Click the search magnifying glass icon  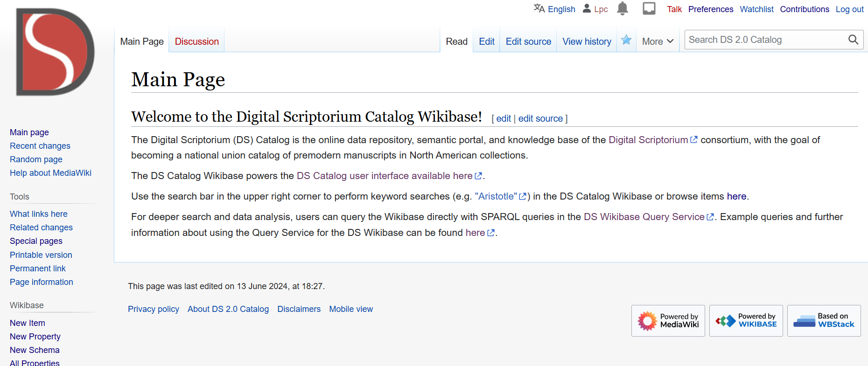click(x=853, y=40)
